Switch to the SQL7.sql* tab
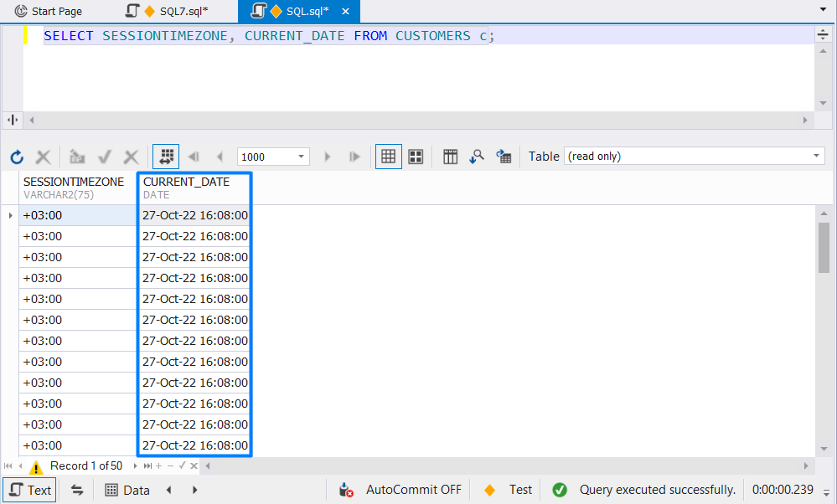 coord(168,11)
